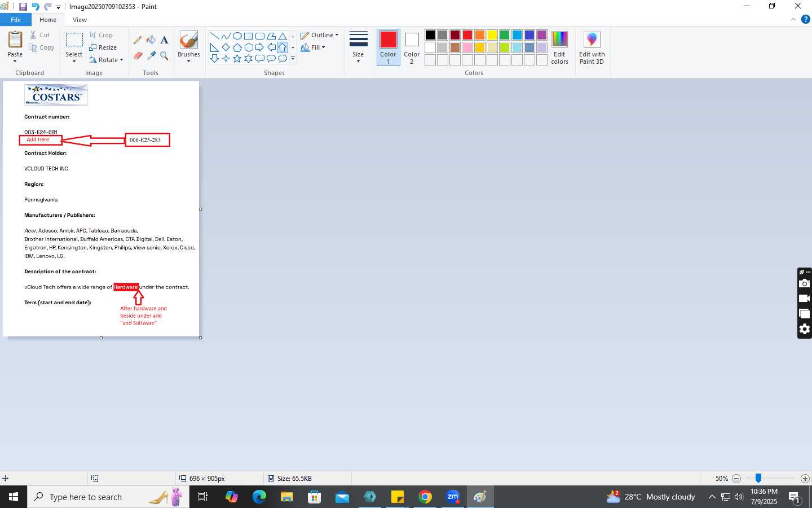Open the File menu

click(16, 20)
